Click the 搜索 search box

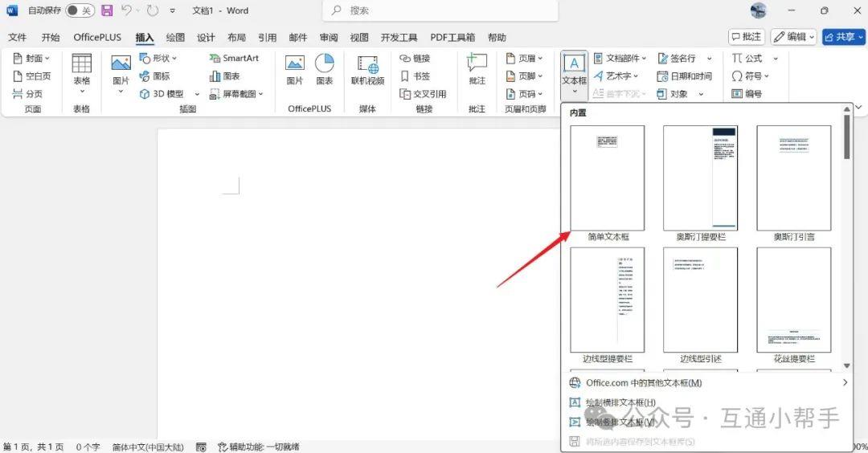pos(440,10)
